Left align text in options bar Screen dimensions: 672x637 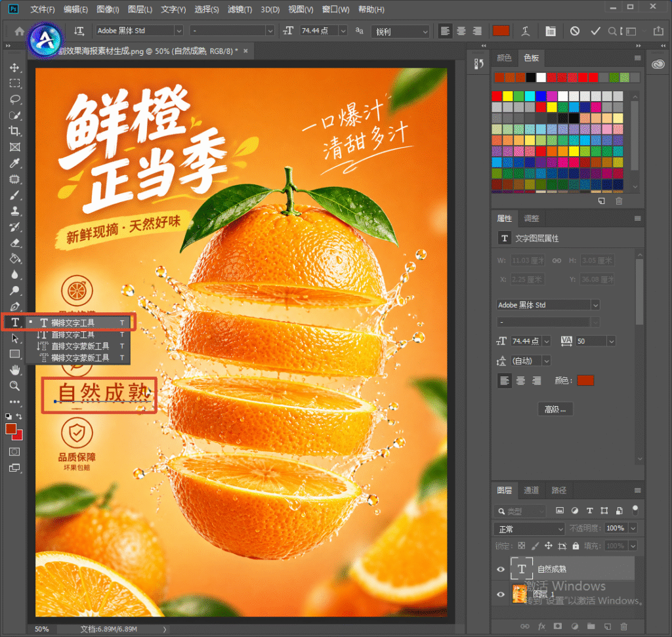(x=446, y=31)
